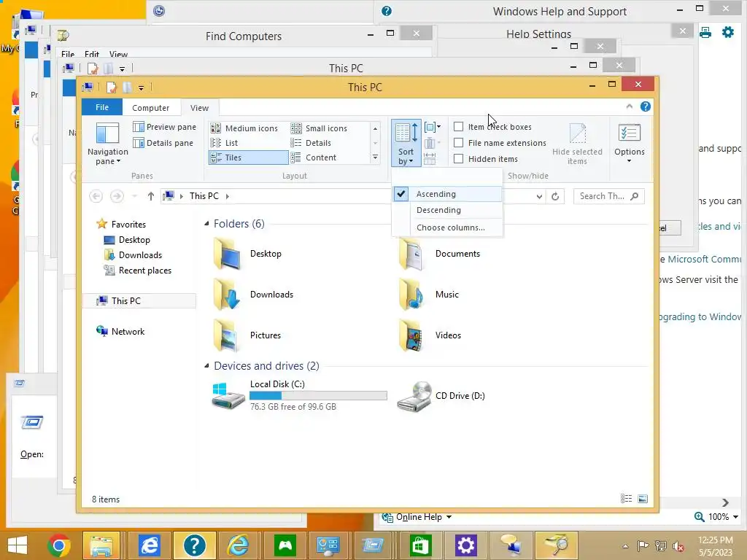Open the Navigation pane dropdown

(x=108, y=144)
